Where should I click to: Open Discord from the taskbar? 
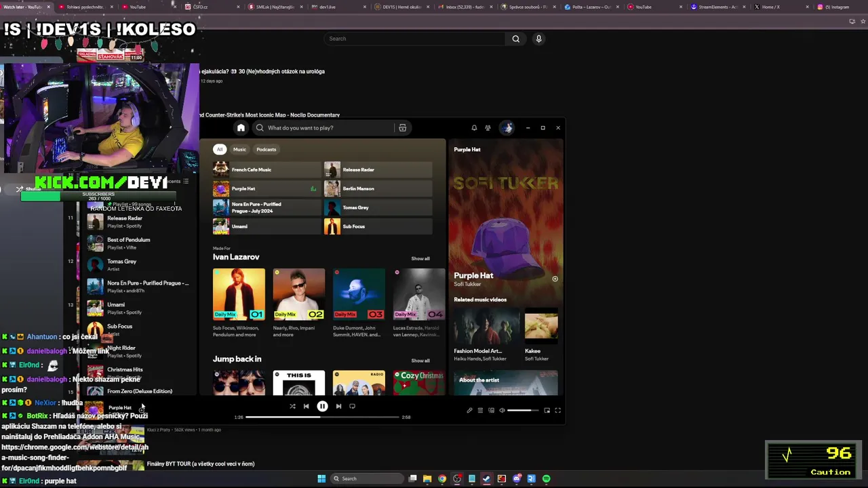[517, 479]
